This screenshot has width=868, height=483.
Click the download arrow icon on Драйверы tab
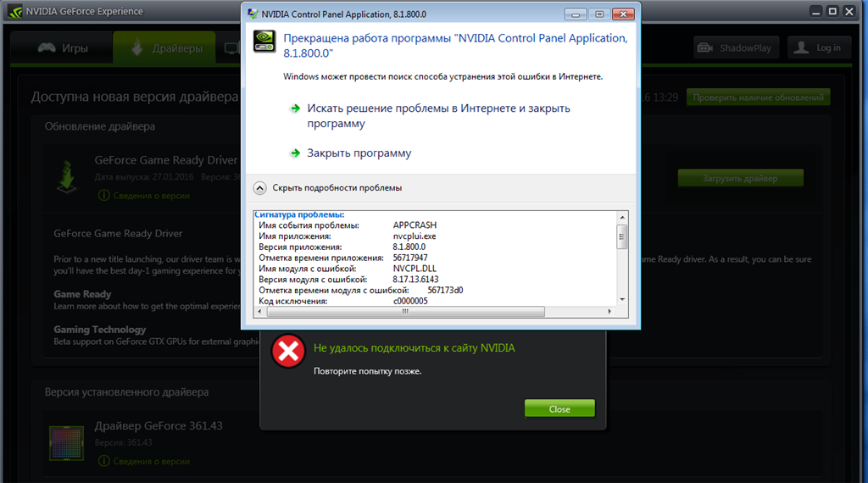pyautogui.click(x=136, y=48)
